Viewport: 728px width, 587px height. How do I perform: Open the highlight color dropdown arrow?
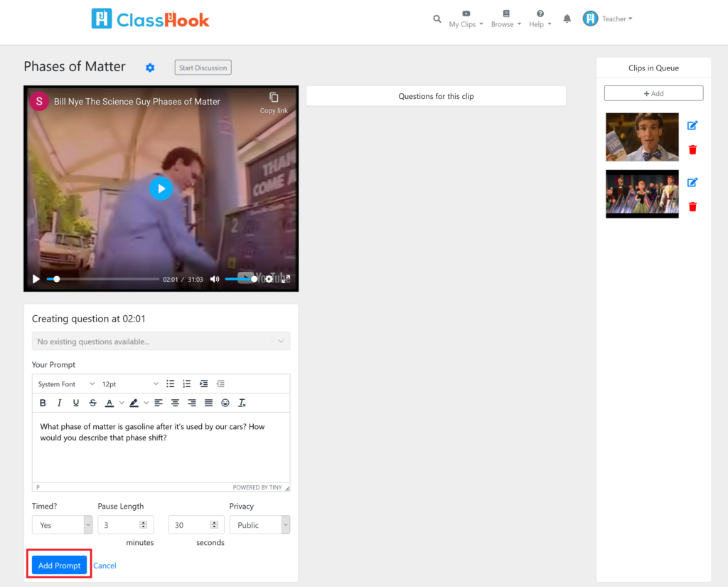pyautogui.click(x=146, y=403)
